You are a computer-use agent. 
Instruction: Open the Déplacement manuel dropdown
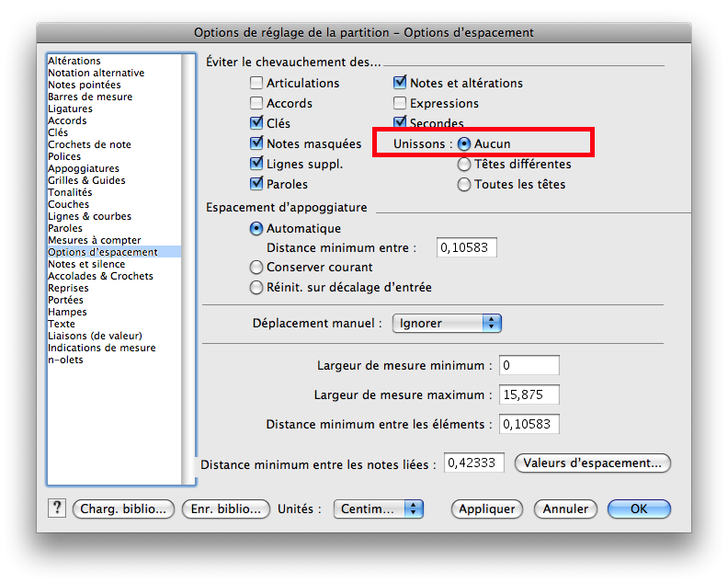coord(447,324)
